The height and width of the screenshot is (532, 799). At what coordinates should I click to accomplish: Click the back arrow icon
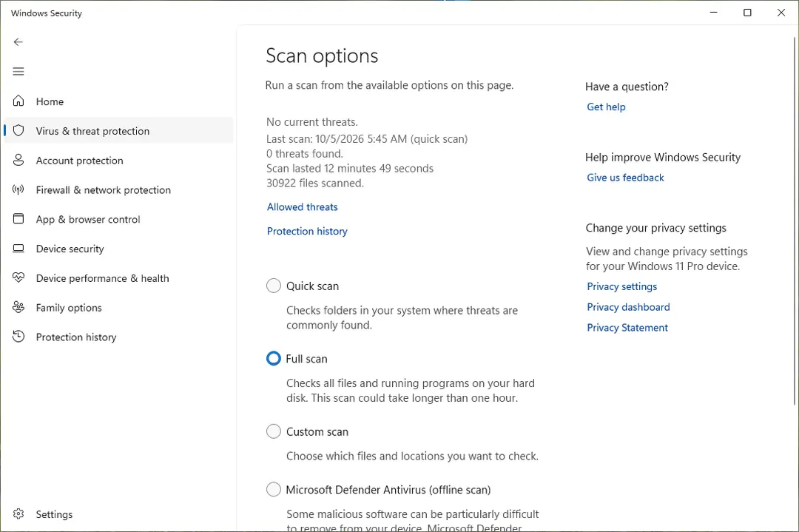pyautogui.click(x=18, y=41)
